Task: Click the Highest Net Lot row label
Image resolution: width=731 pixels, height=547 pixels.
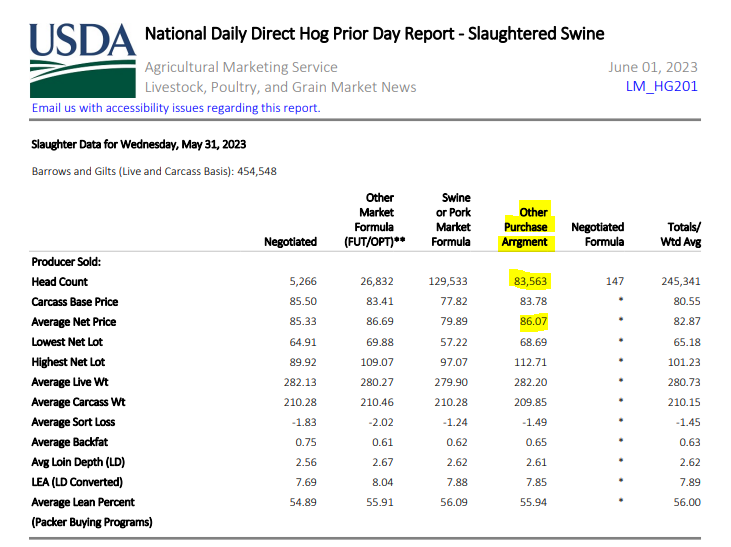Action: pyautogui.click(x=68, y=362)
